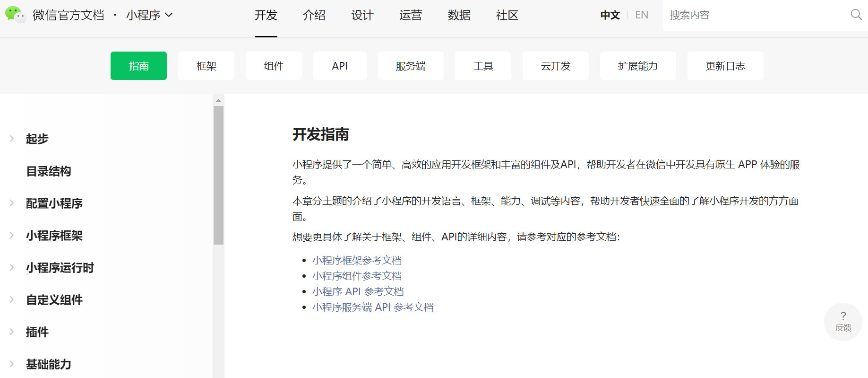
Task: Open the 反馈 feedback question-mark button
Action: pyautogui.click(x=843, y=322)
